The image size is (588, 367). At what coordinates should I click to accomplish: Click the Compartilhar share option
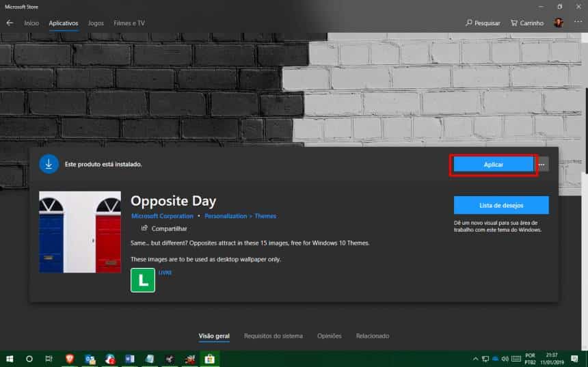[164, 228]
